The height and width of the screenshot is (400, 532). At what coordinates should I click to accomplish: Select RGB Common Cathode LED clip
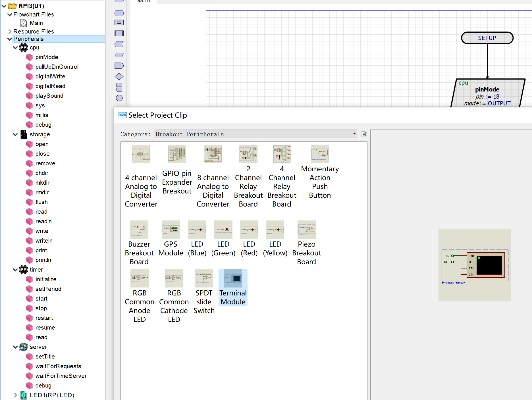[174, 296]
